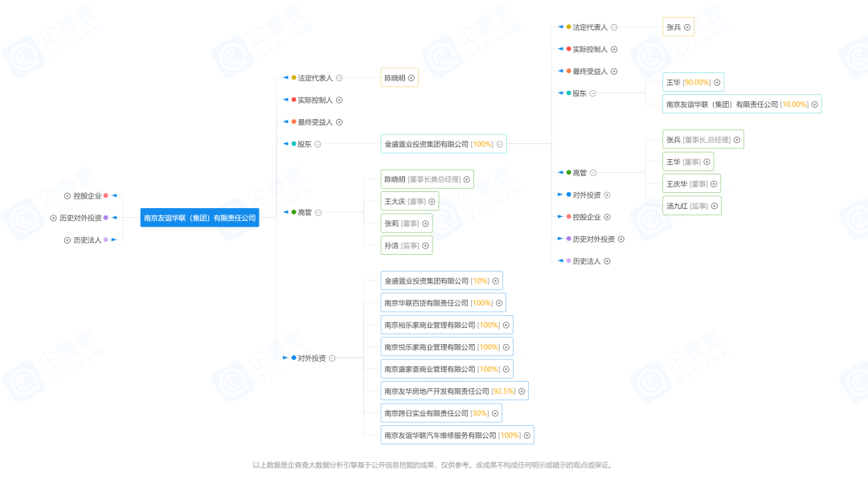Expand 王大庆 [董事] node icon
The height and width of the screenshot is (479, 868).
tap(432, 202)
